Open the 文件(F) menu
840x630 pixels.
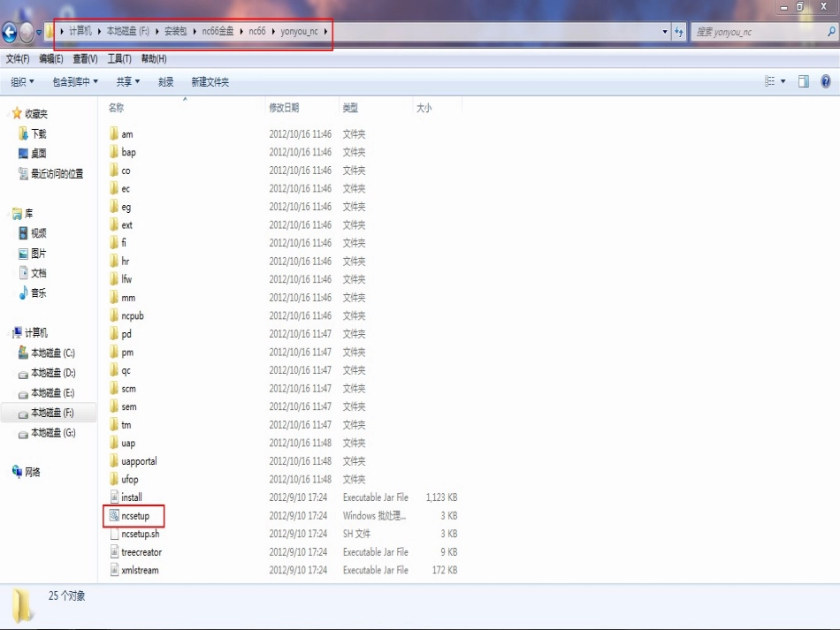tap(18, 59)
